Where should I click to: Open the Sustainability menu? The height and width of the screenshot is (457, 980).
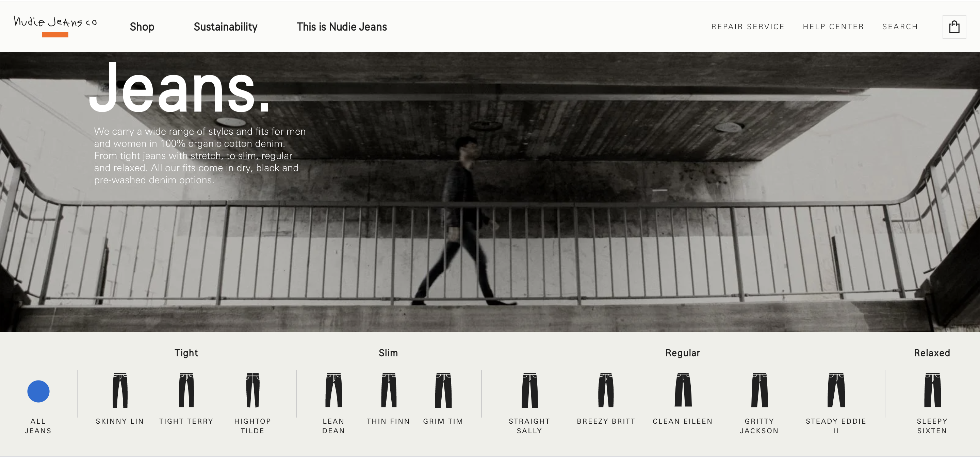coord(226,27)
